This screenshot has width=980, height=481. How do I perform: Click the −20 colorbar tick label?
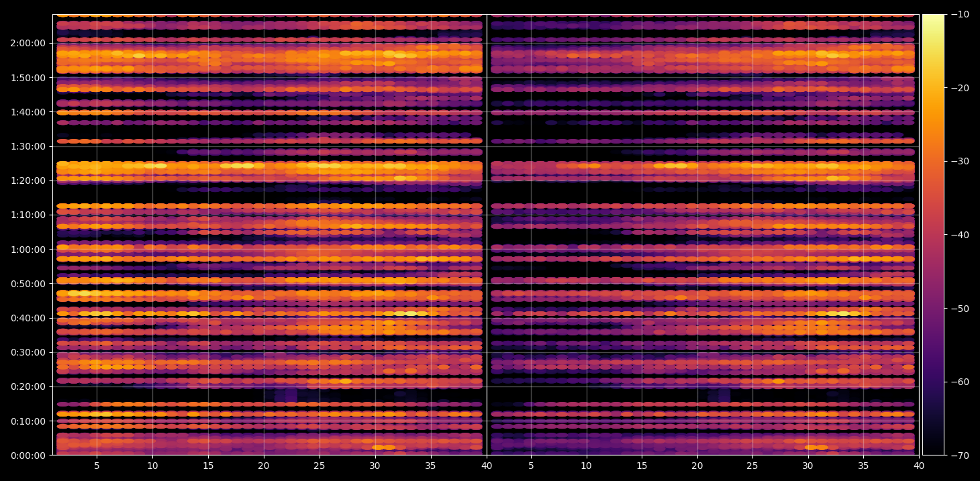[960, 88]
